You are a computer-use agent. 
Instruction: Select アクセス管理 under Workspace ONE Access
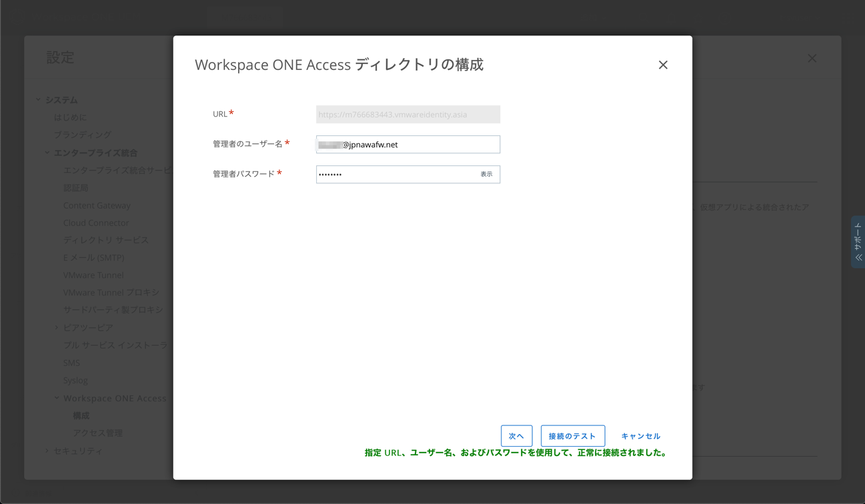(x=97, y=433)
